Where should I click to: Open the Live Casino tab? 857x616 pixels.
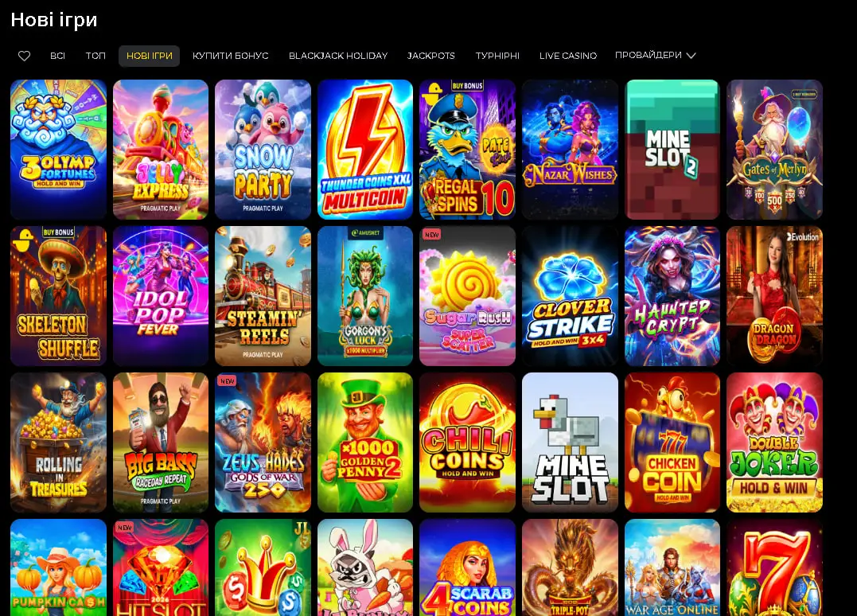pyautogui.click(x=568, y=56)
